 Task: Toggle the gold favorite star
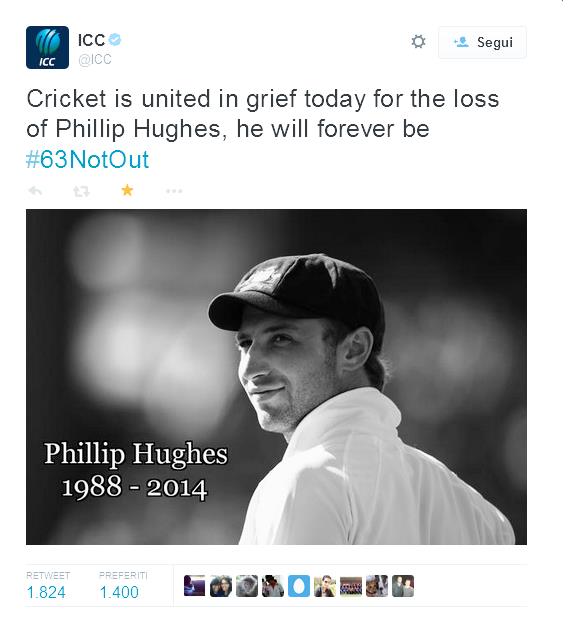pos(127,190)
